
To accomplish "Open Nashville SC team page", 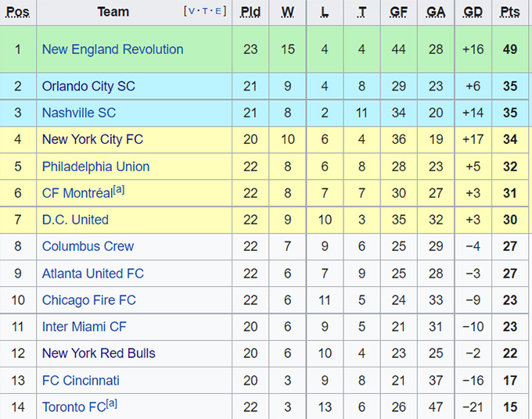I will [x=79, y=113].
